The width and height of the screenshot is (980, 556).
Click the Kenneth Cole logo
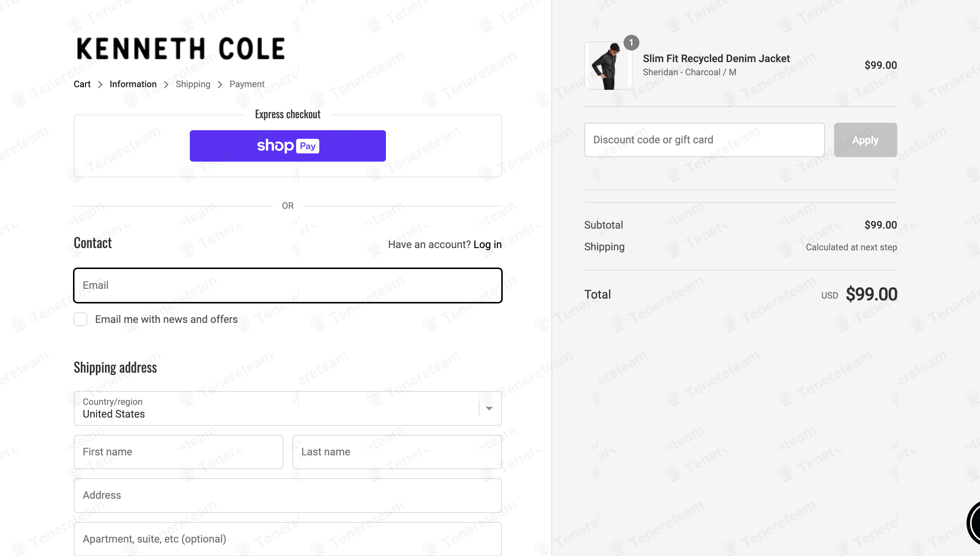point(181,49)
